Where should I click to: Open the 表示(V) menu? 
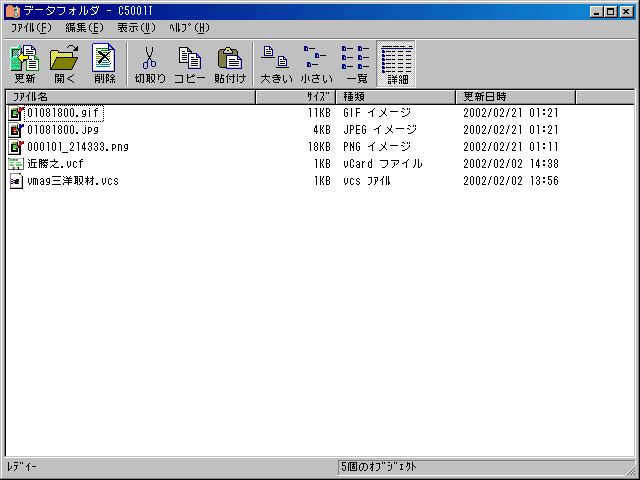click(x=136, y=28)
